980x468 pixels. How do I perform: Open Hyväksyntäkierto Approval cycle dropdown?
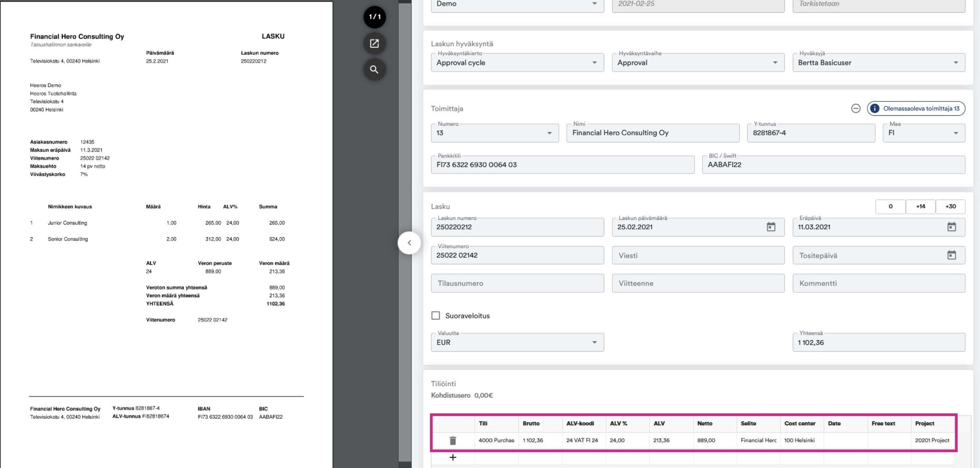pos(517,63)
